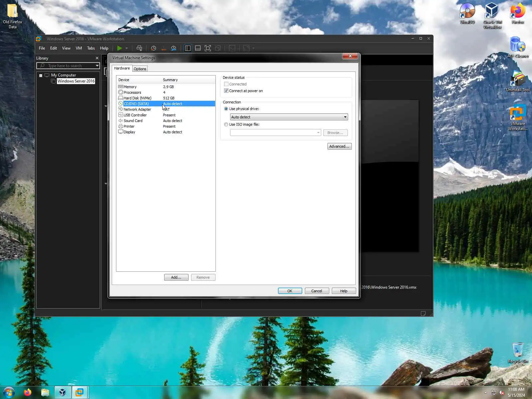Select the ATF-Cleaner desktop icon
This screenshot has height=399, width=532.
(x=518, y=47)
